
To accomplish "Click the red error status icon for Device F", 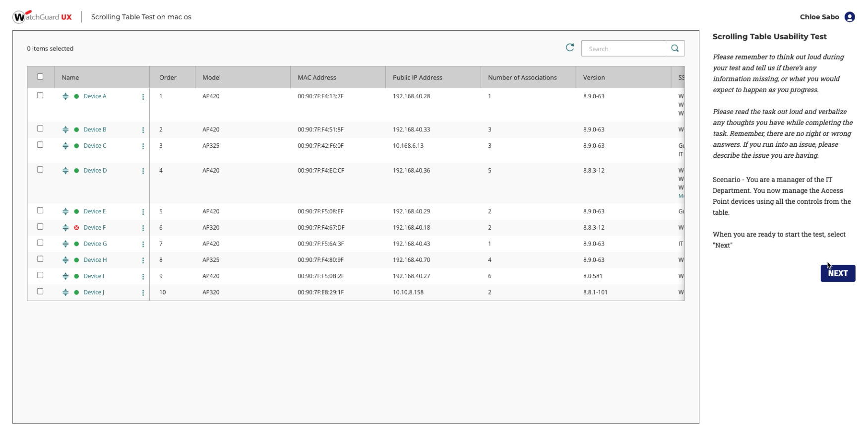I will [76, 228].
